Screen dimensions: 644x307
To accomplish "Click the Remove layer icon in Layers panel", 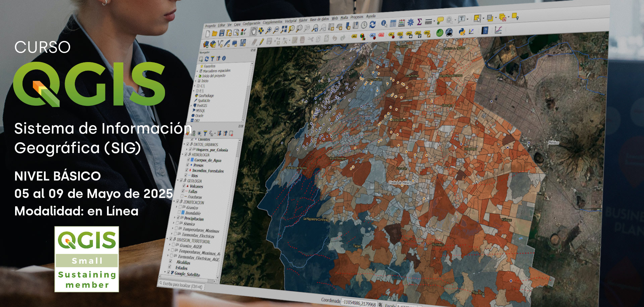I will pyautogui.click(x=231, y=134).
